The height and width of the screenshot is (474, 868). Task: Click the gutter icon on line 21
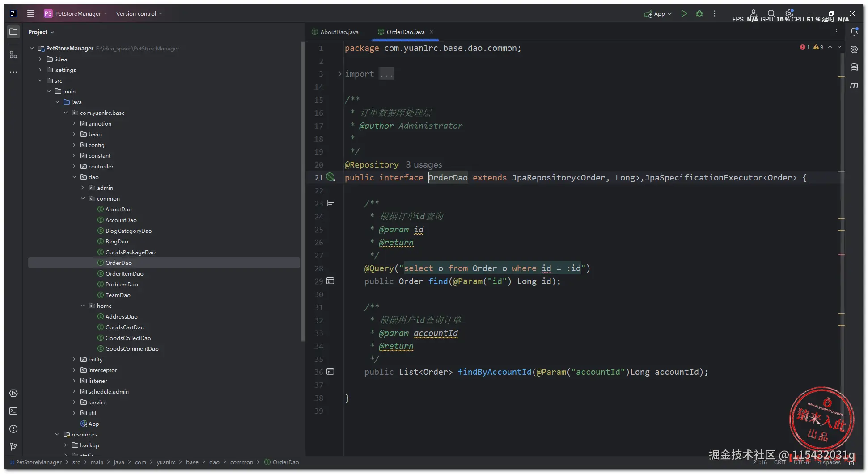330,177
